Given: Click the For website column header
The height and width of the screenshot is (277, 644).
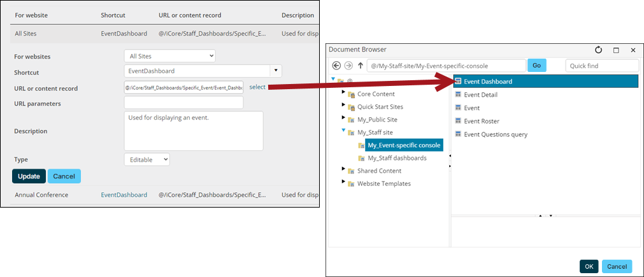Looking at the screenshot, I should (31, 15).
